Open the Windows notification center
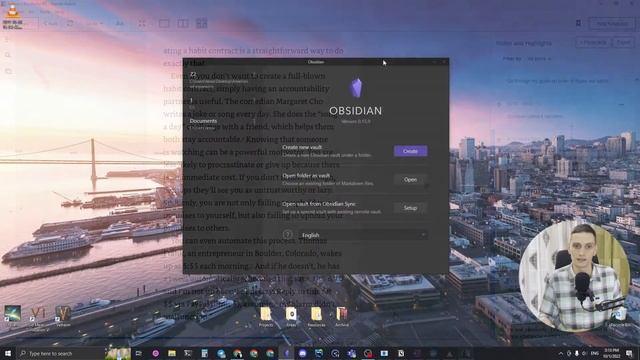640x360 pixels. click(629, 353)
